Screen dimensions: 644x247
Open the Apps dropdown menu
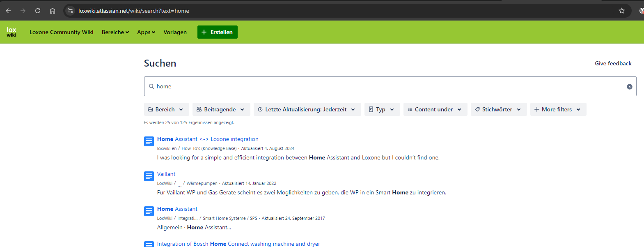click(146, 32)
